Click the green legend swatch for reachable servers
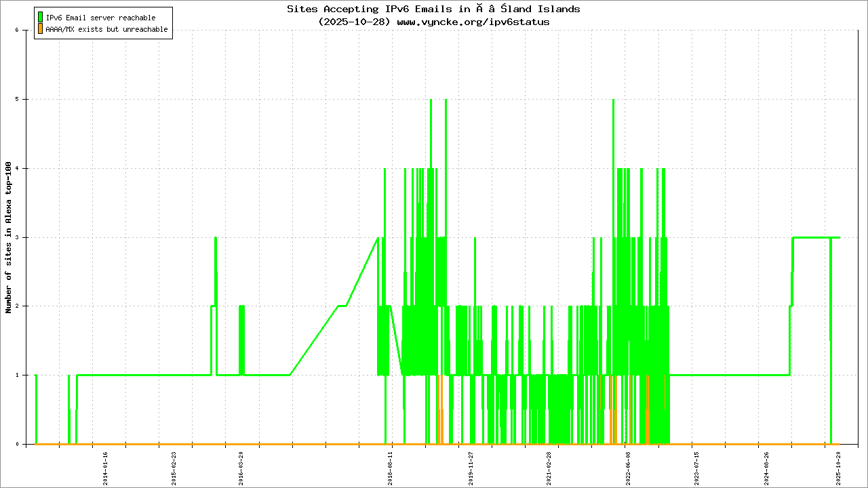 click(x=41, y=17)
